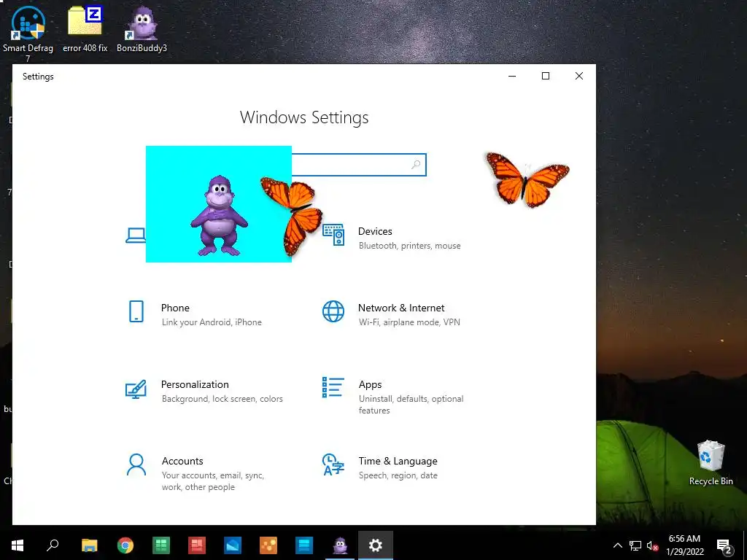Viewport: 747px width, 560px height.
Task: Open the green grid taskbar app
Action: pos(161,545)
